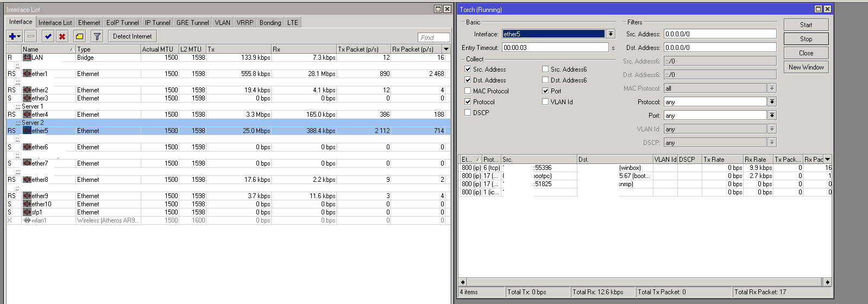Switch to the Interface List tab

(x=55, y=23)
